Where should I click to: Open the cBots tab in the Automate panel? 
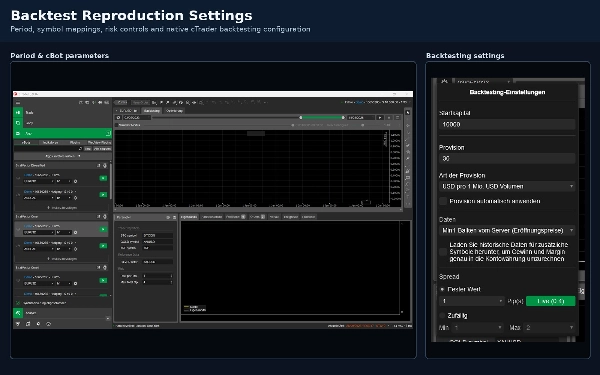tap(26, 142)
